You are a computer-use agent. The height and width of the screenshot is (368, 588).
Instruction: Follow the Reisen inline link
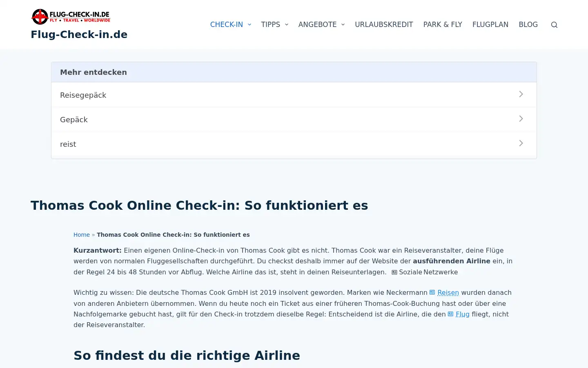click(448, 293)
